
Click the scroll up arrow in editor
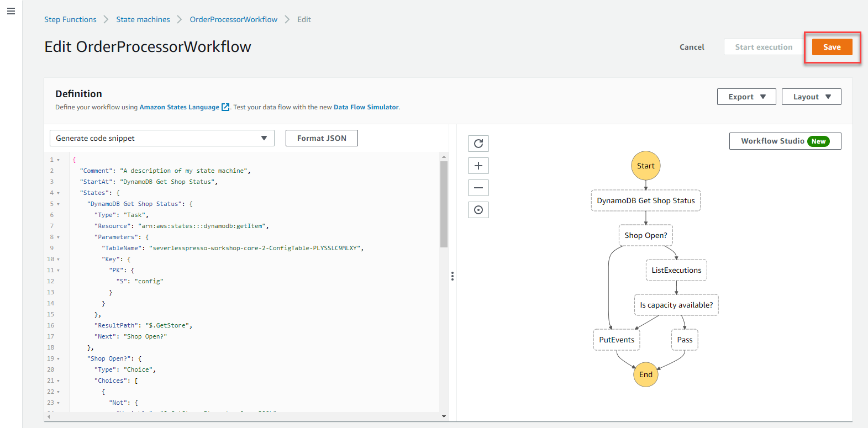click(x=444, y=157)
